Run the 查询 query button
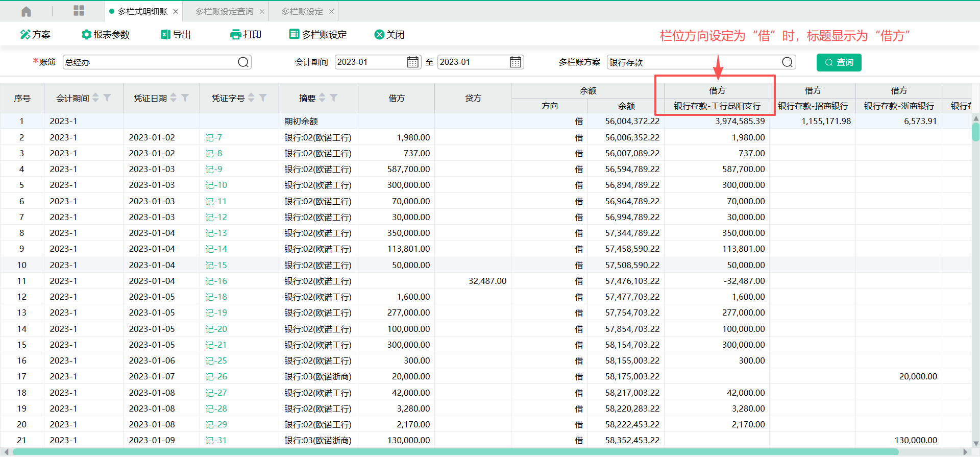Viewport: 980px width, 457px height. 839,62
